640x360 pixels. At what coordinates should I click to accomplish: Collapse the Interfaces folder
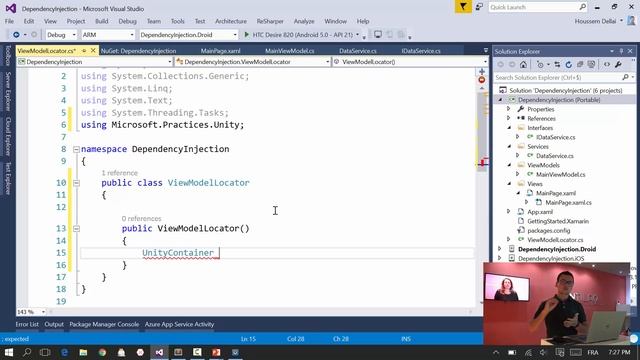tap(509, 128)
